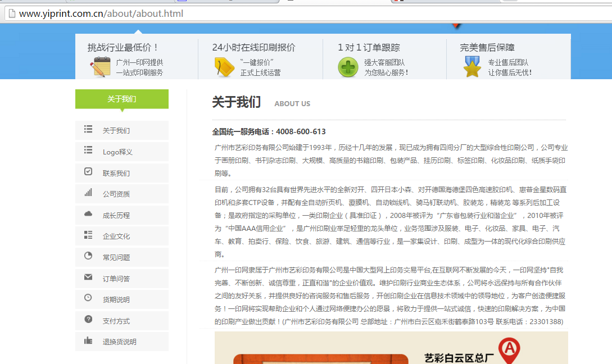Screen dimensions: 612x364
Task: Click the 24小时在线印刷报价 banner heading
Action: point(253,48)
